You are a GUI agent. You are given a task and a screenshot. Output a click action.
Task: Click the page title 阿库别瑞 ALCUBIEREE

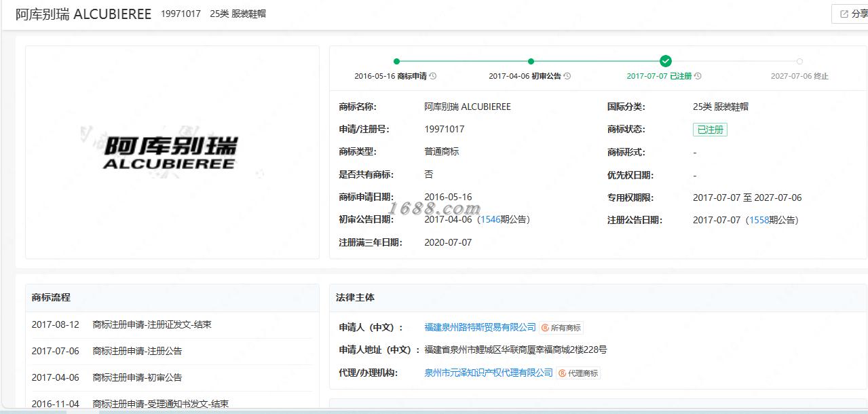tap(83, 14)
